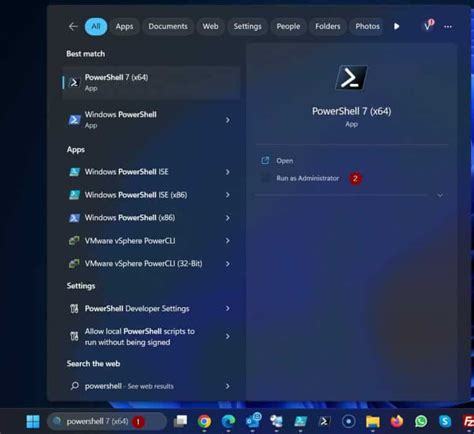Launch Microsoft Edge from taskbar
This screenshot has height=434, width=474.
coord(228,421)
